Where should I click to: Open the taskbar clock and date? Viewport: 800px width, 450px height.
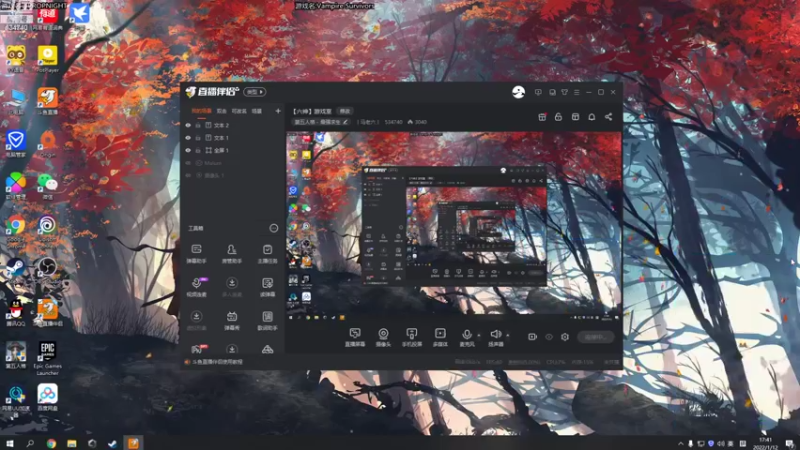click(765, 443)
